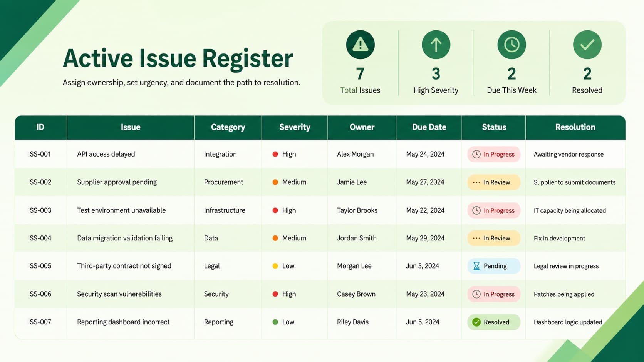Click the hourglass icon in the Pending badge
Image resolution: width=644 pixels, height=362 pixels.
(476, 266)
